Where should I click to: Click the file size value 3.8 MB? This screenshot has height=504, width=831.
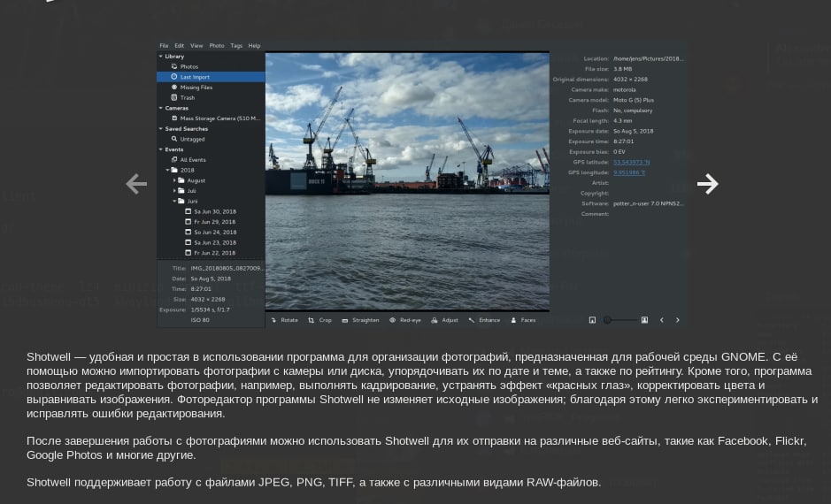[623, 69]
